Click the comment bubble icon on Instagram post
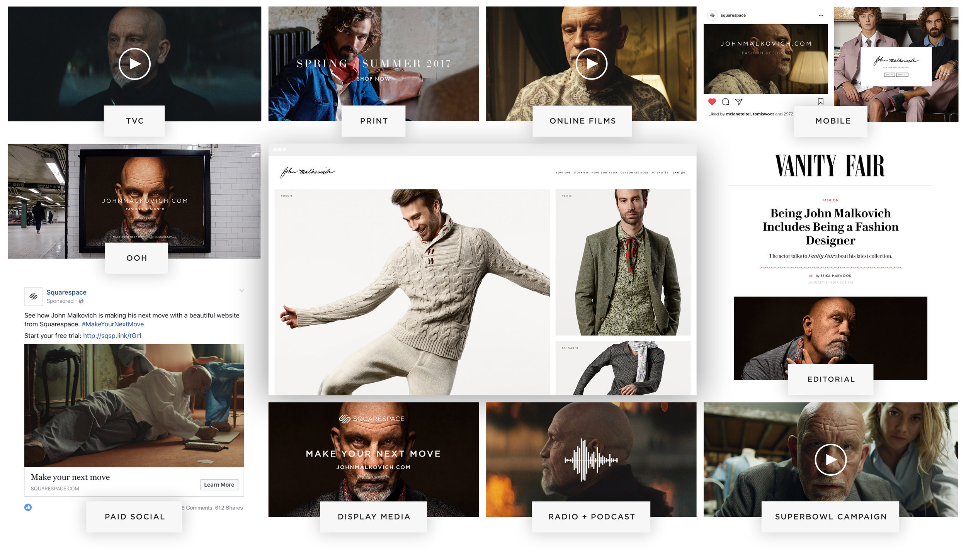 725,102
